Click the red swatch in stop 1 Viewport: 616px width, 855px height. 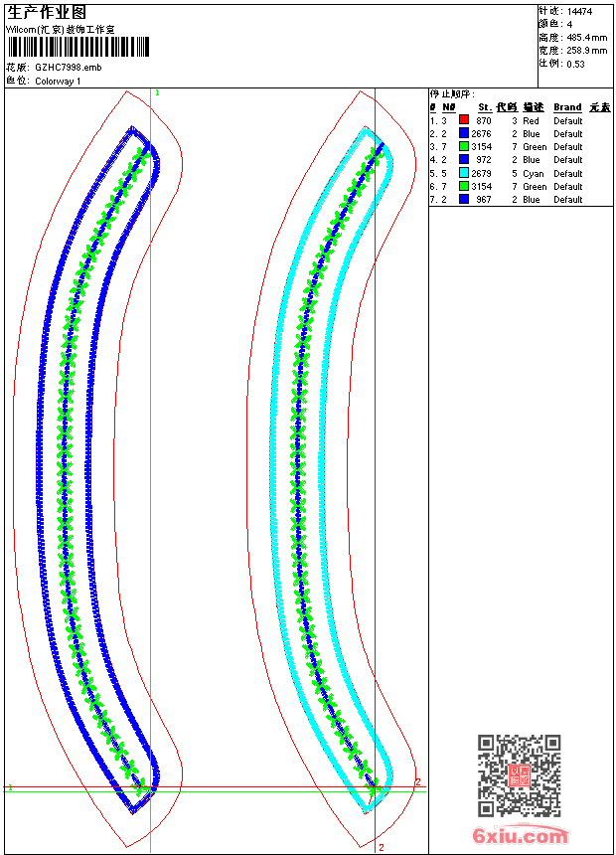[x=464, y=119]
